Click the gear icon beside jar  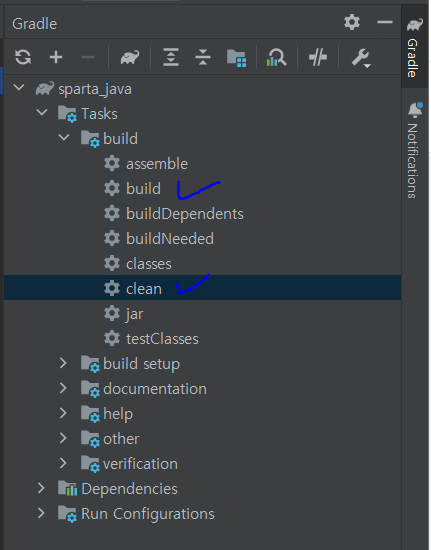(112, 314)
